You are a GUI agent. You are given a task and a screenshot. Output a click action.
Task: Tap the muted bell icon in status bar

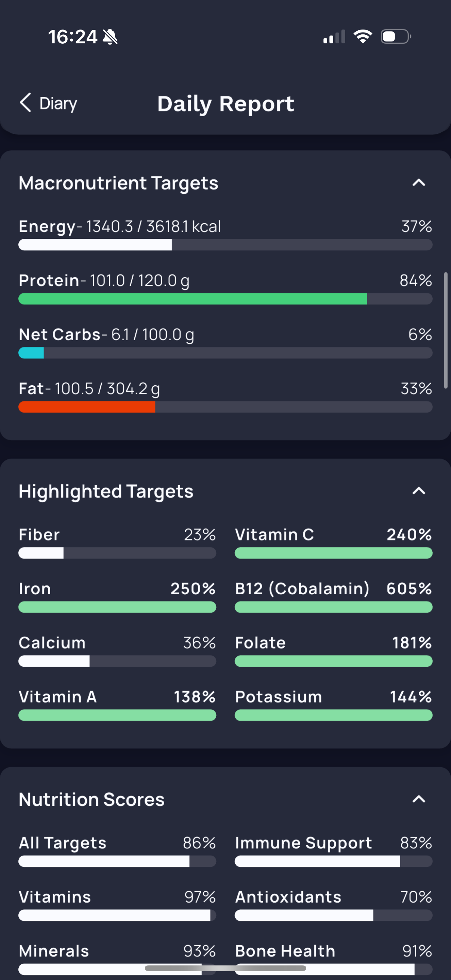click(110, 37)
